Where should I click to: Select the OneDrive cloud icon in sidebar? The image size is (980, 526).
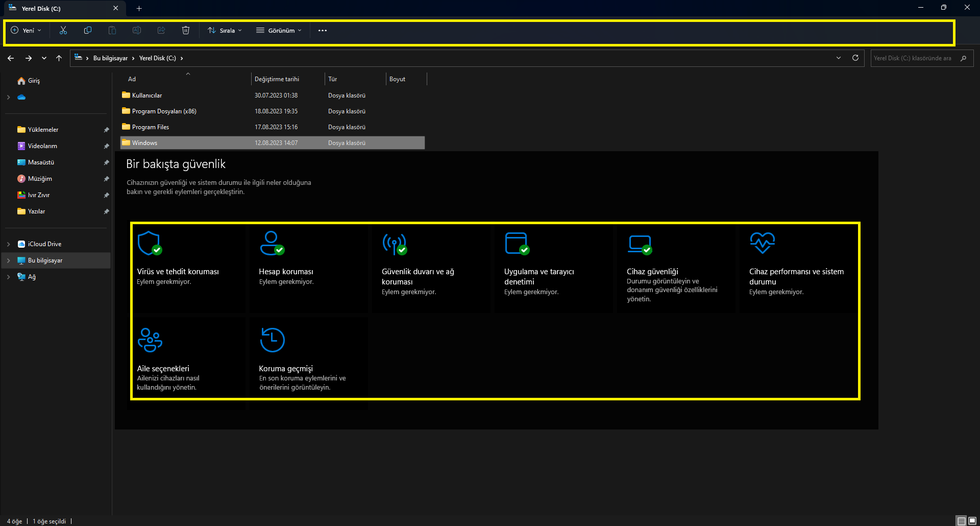(x=21, y=97)
